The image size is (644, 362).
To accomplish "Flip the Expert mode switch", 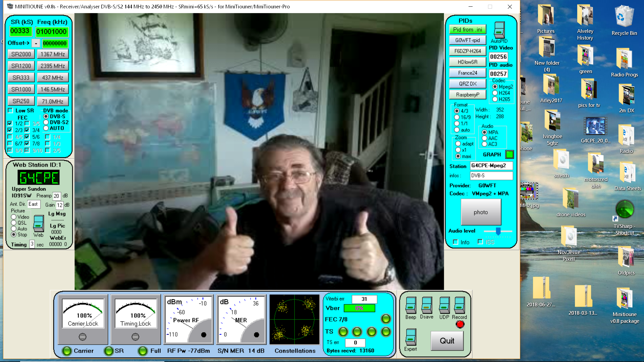I will (x=411, y=337).
